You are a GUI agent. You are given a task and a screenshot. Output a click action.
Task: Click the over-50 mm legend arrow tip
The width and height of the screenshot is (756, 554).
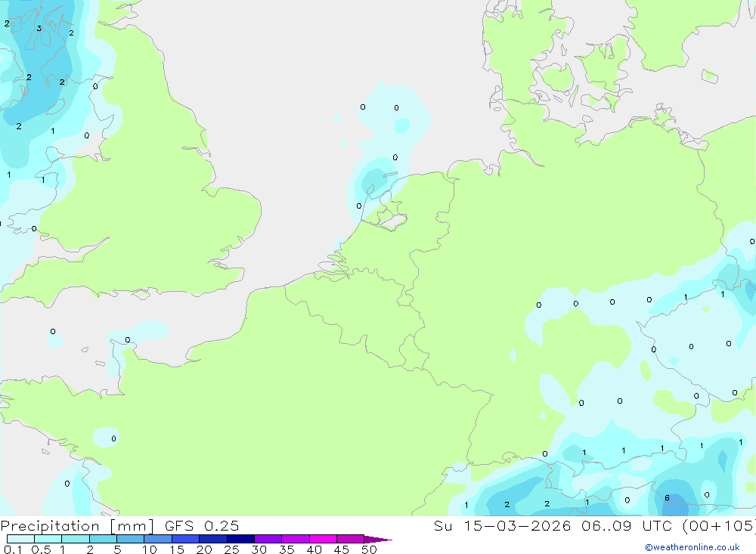click(x=379, y=540)
